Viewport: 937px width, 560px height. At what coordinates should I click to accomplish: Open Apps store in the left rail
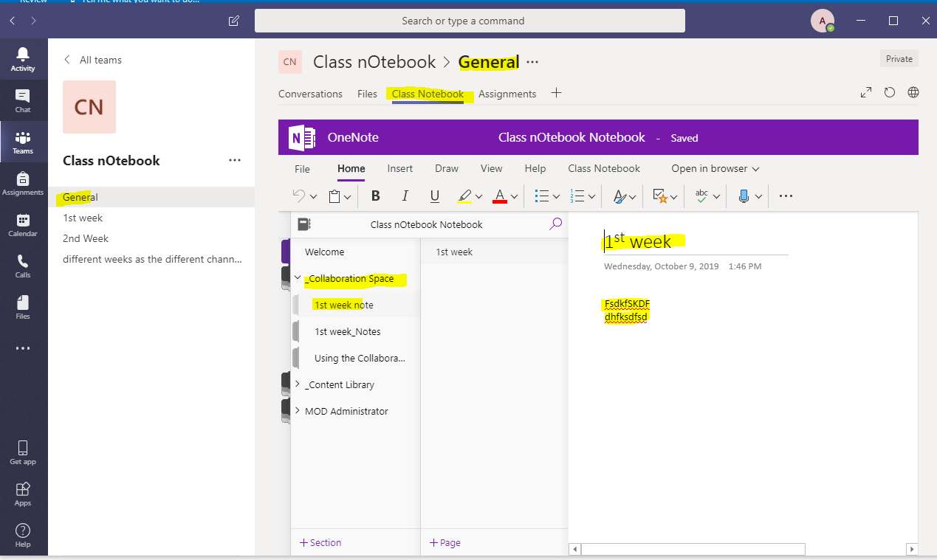[23, 494]
